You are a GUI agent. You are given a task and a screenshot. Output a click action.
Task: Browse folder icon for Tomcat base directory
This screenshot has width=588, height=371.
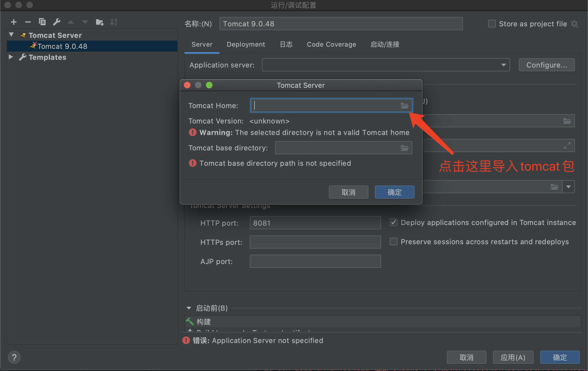(405, 148)
